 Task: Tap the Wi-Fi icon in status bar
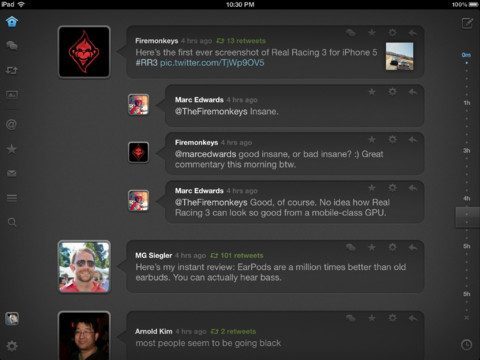pyautogui.click(x=21, y=4)
